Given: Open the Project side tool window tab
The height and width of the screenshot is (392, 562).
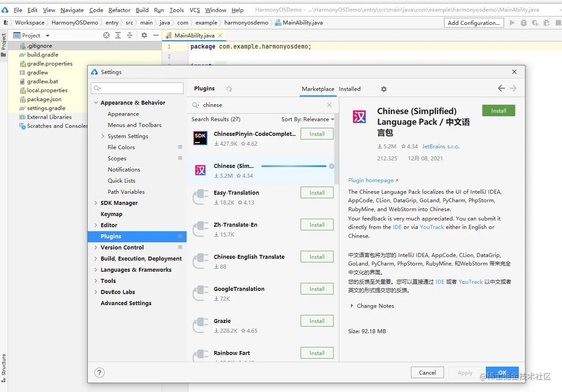Looking at the screenshot, I should coord(4,45).
